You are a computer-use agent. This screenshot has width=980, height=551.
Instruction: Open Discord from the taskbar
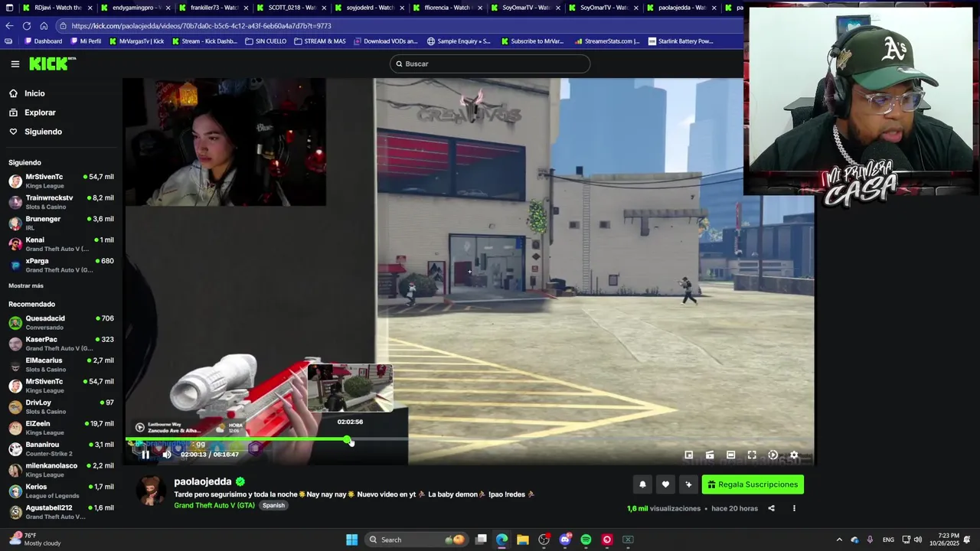(565, 540)
